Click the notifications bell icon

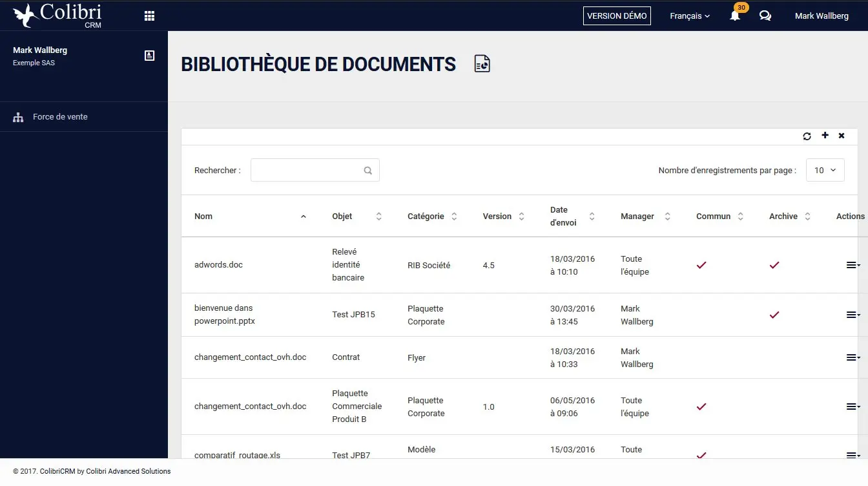[x=735, y=16]
